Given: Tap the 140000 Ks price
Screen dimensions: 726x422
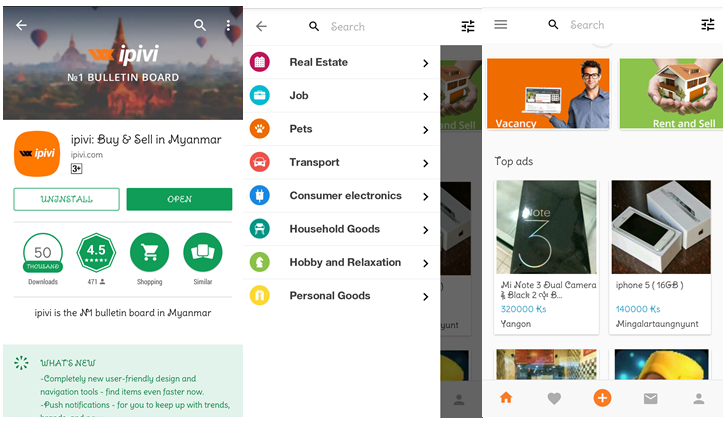Looking at the screenshot, I should click(x=638, y=309).
